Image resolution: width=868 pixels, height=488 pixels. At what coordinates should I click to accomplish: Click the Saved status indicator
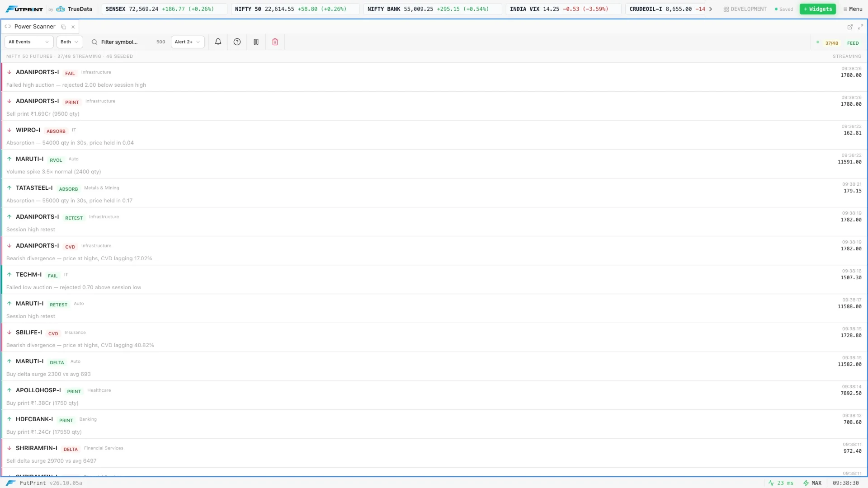point(783,9)
